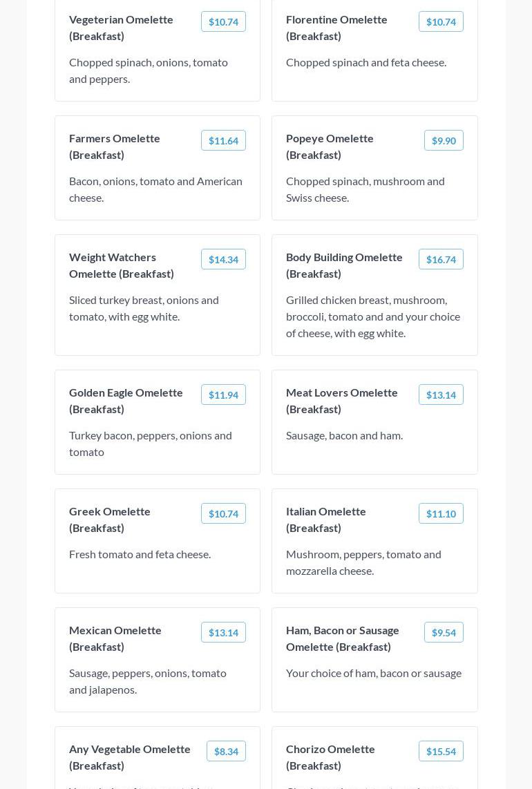532x789 pixels.
Task: Click the Greek Omelette (Breakfast) heading
Action: pos(110,520)
